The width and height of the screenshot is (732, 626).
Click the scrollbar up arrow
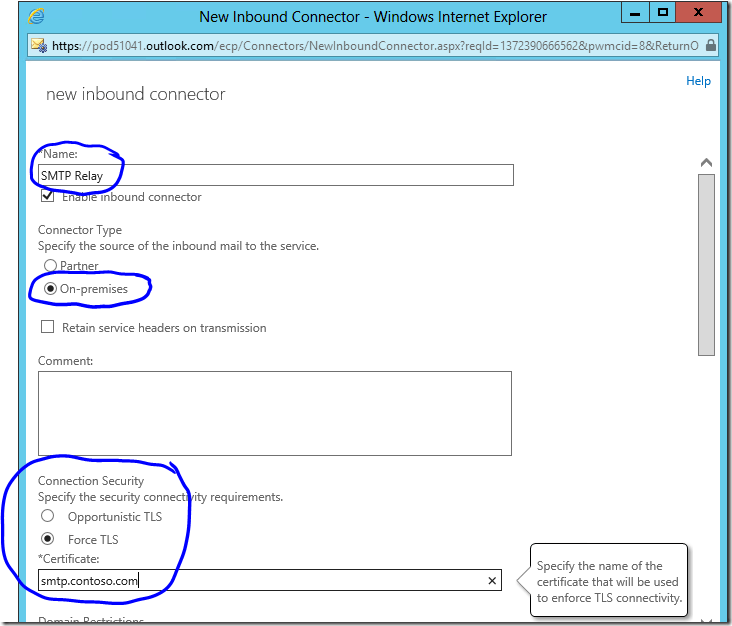(x=706, y=163)
